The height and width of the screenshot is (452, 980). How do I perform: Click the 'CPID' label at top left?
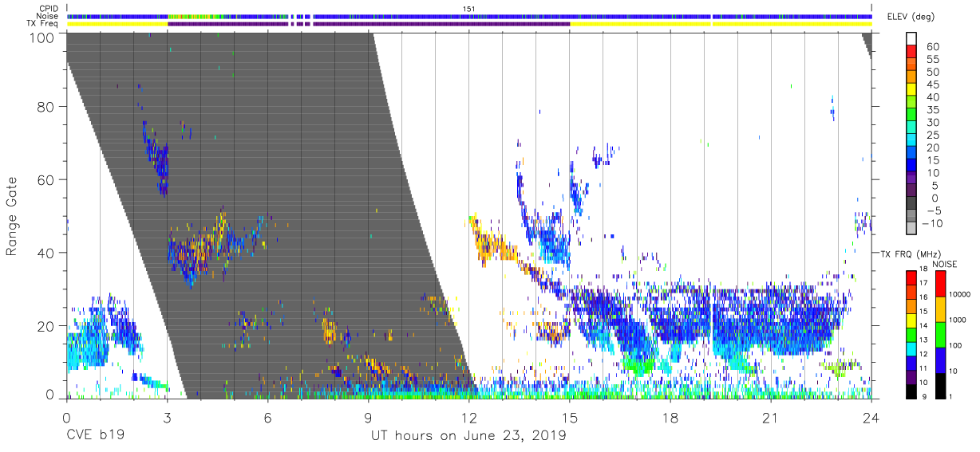click(49, 9)
